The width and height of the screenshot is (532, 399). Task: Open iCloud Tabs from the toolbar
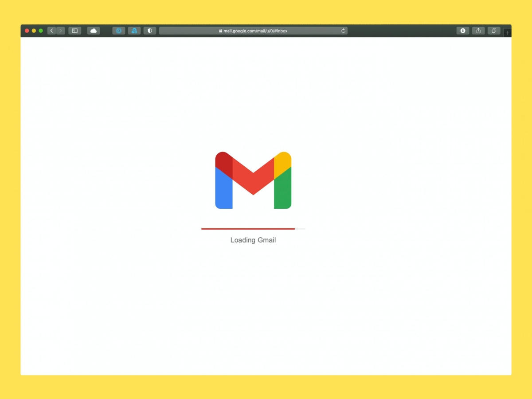[x=93, y=31]
